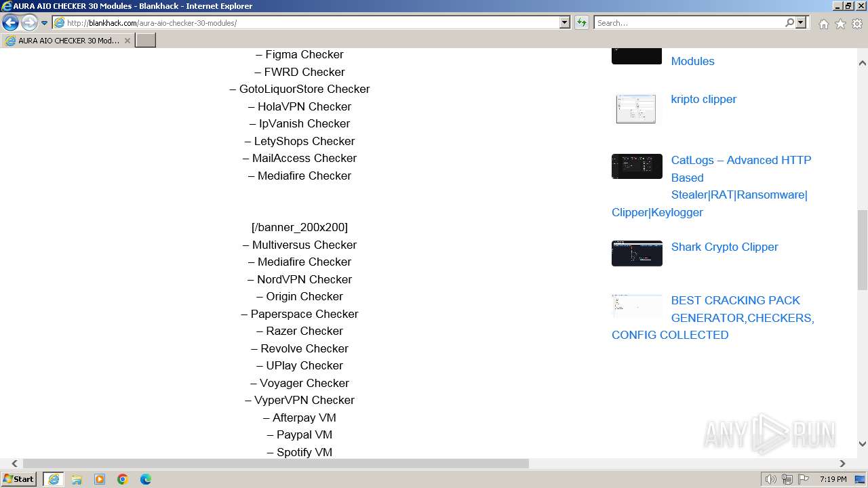Click the browser Forward arrow button
This screenshot has height=488, width=868.
point(28,22)
